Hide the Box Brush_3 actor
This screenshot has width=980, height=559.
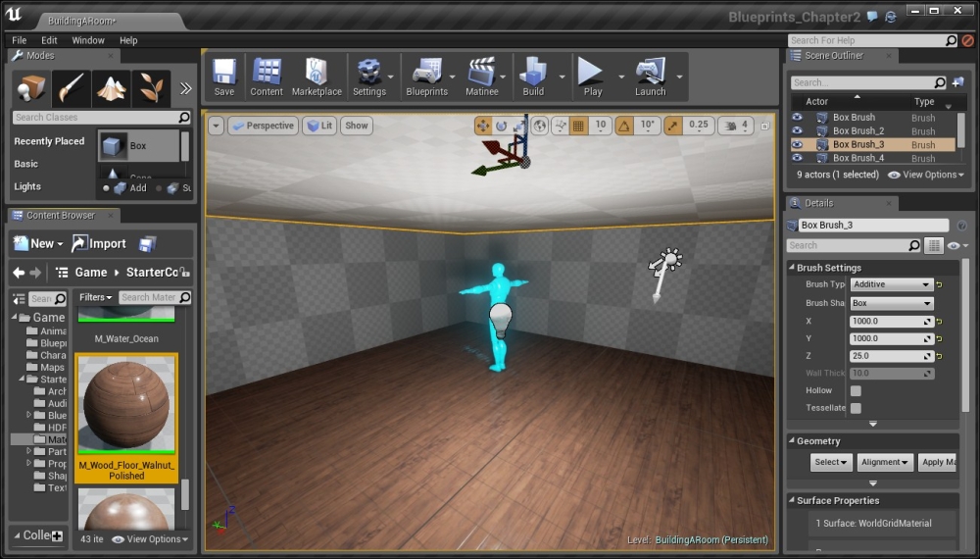797,144
